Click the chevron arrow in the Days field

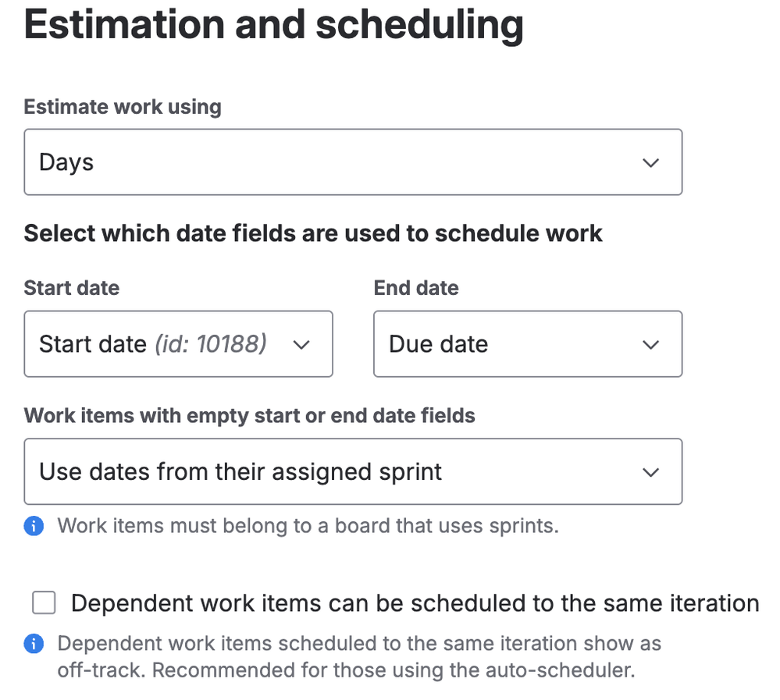click(x=650, y=163)
